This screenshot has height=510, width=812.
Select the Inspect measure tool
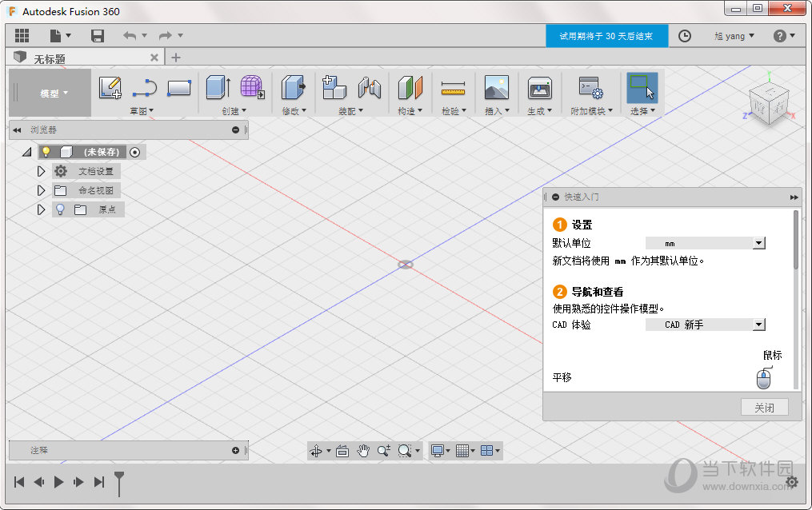(453, 88)
